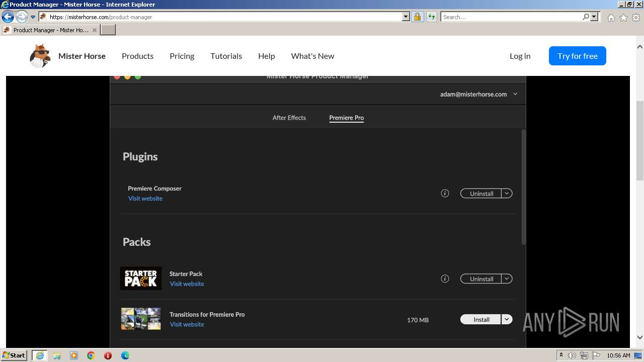Open the address bar history dropdown
This screenshot has width=644, height=362.
(x=406, y=17)
